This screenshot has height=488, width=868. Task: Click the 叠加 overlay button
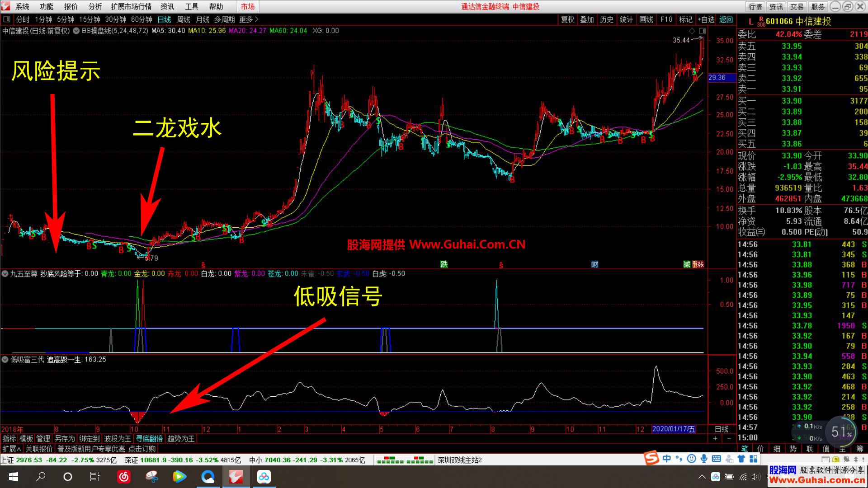point(587,19)
